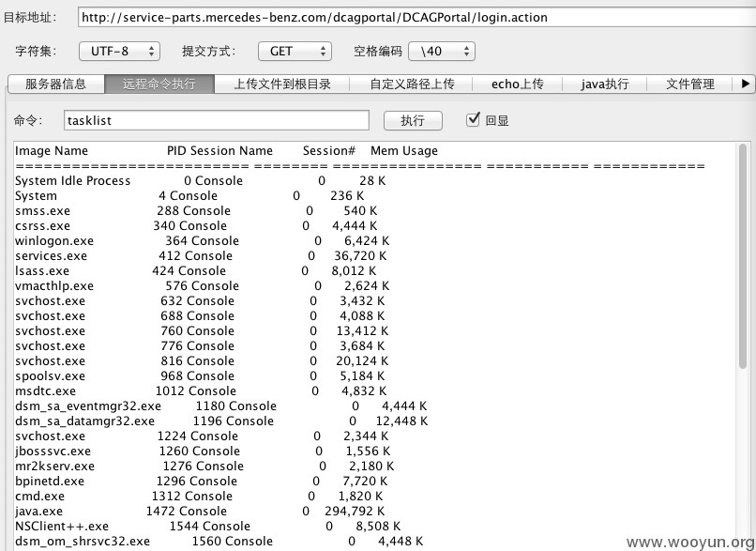Select the bpinetd.exe row
Image resolution: width=756 pixels, height=551 pixels.
[x=201, y=481]
